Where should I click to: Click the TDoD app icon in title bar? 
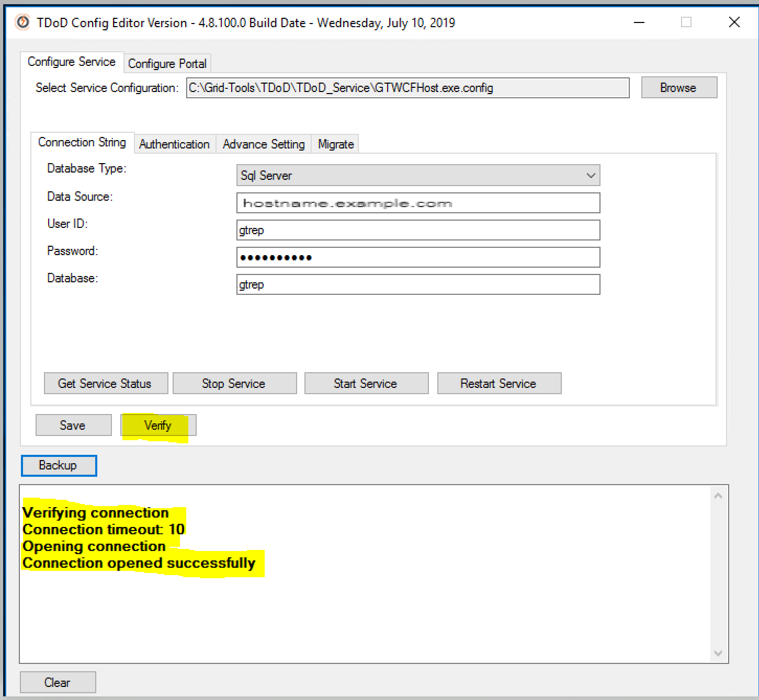pos(22,22)
